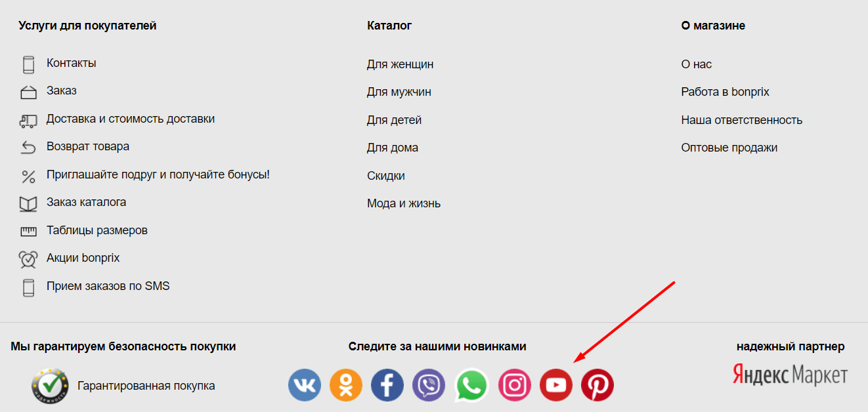The image size is (868, 412).
Task: Click the phone icon beside Прием заказов по SMS
Action: click(x=28, y=288)
